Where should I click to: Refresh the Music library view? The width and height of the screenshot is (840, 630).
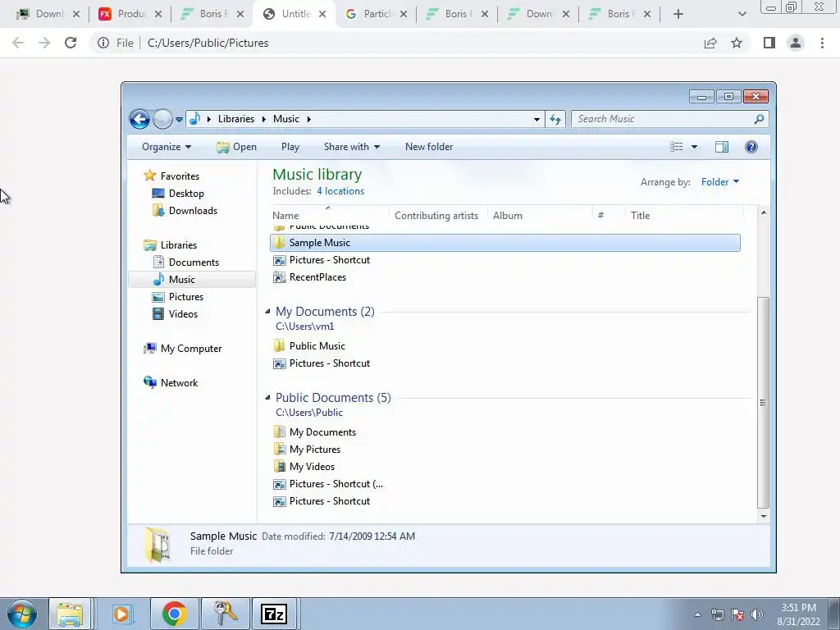[555, 120]
